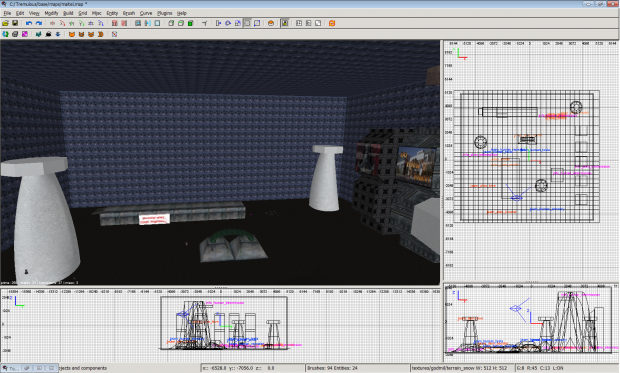This screenshot has width=620, height=373.
Task: Click the white page console icon
Action: point(318,23)
